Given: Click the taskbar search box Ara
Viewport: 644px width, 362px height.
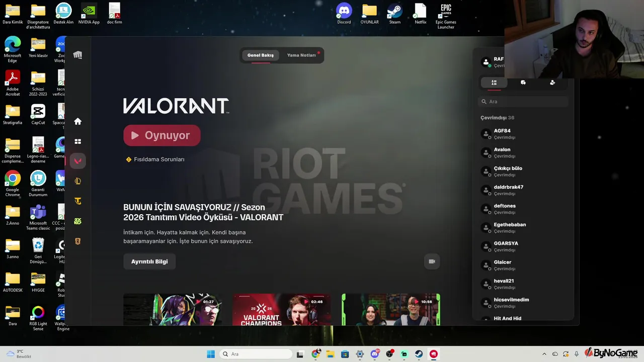Looking at the screenshot, I should [255, 354].
